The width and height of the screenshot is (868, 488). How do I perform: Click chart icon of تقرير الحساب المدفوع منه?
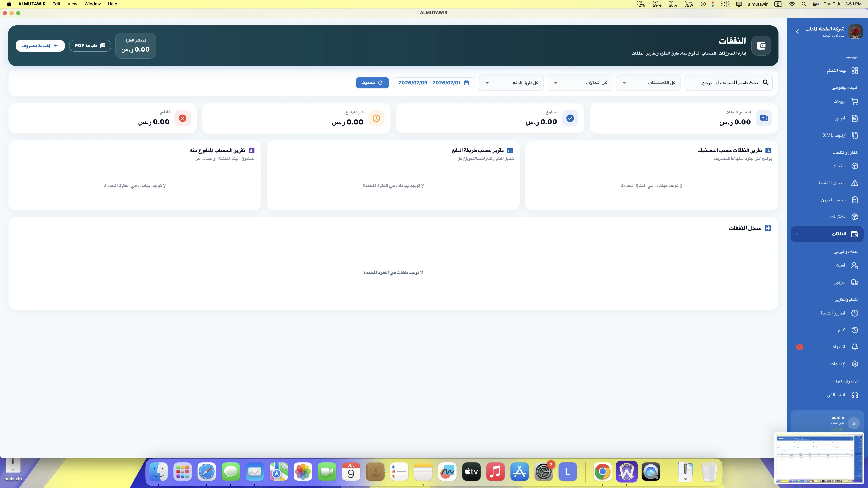[x=251, y=150]
